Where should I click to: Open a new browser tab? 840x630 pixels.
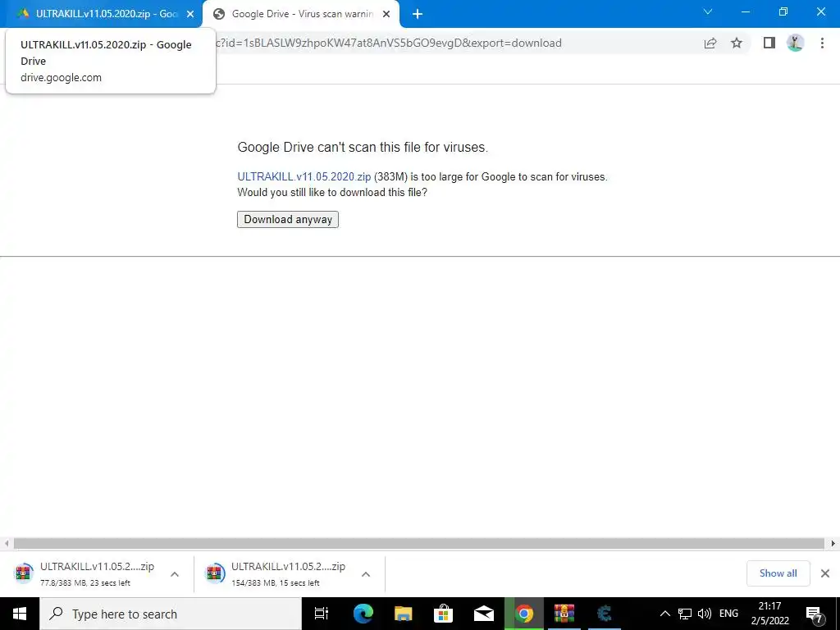418,15
